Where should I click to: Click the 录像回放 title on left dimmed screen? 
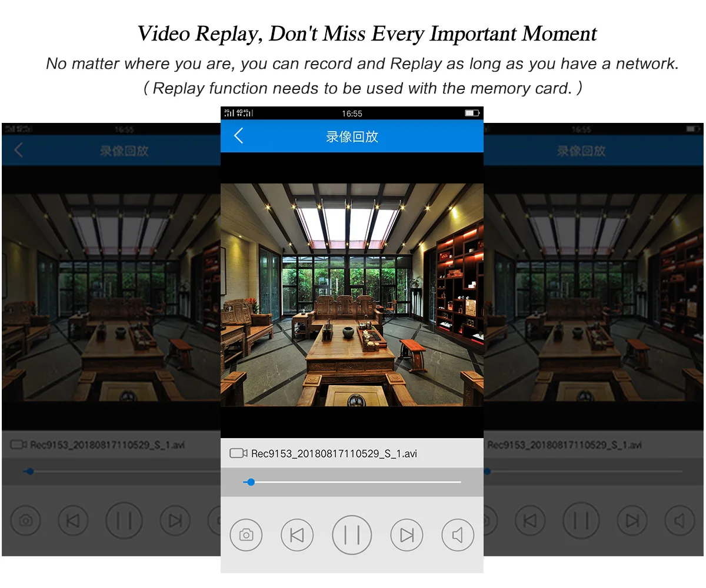click(x=124, y=151)
